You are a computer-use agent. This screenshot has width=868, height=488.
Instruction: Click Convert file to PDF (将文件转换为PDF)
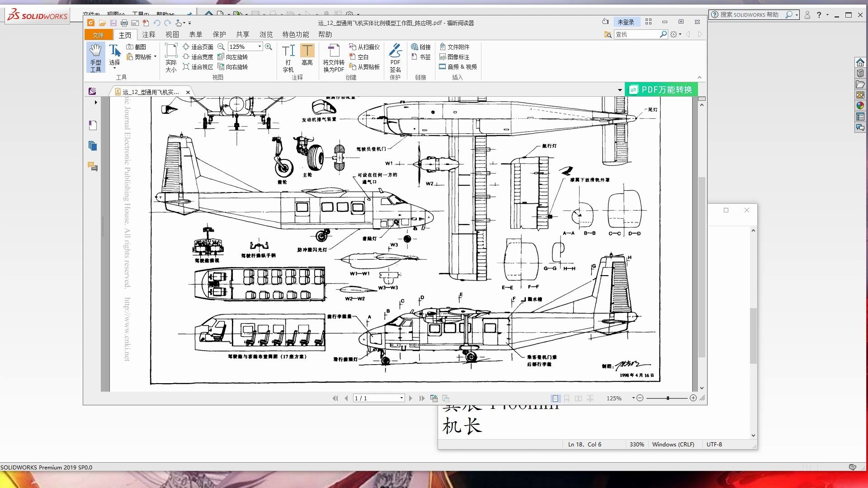click(334, 58)
